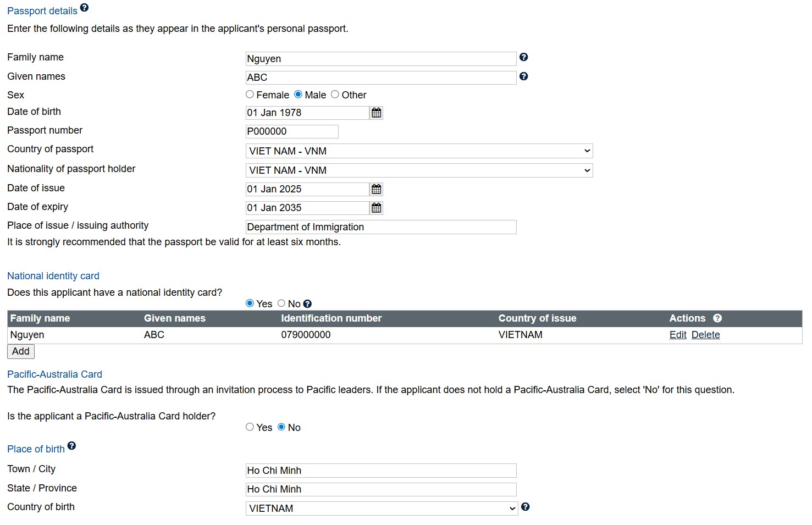Edit the Nguyen identity card entry
The height and width of the screenshot is (525, 812).
678,335
